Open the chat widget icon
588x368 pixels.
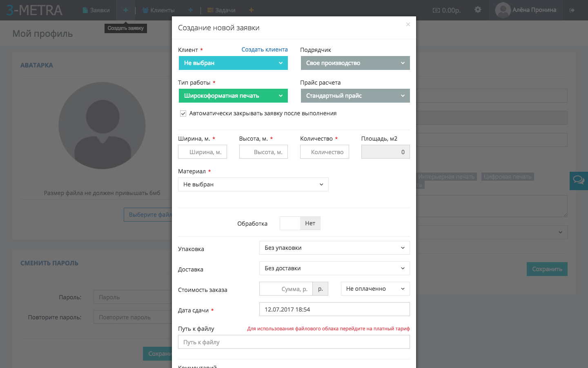click(579, 180)
